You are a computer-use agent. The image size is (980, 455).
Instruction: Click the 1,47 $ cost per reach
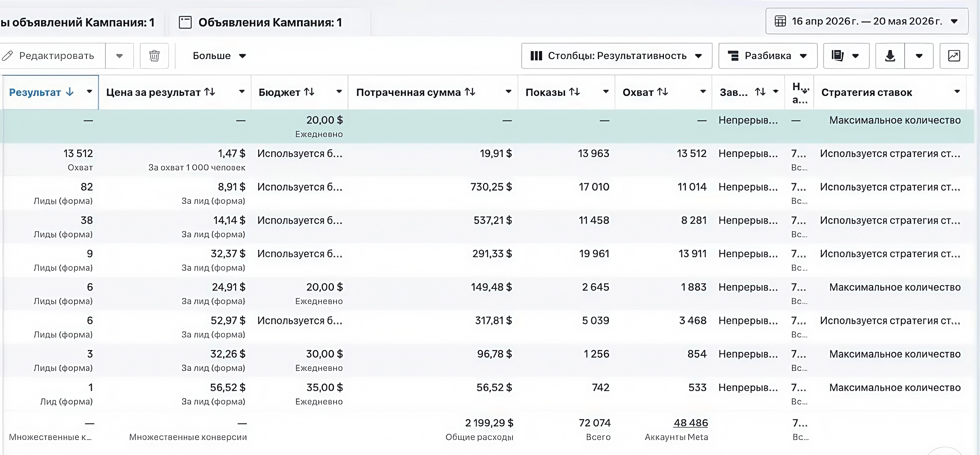tap(231, 153)
